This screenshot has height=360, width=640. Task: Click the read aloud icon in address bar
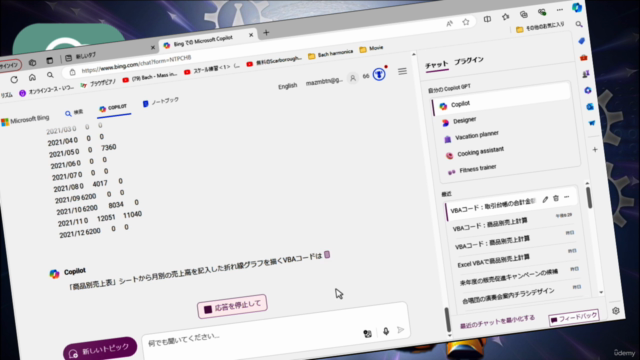[x=449, y=24]
